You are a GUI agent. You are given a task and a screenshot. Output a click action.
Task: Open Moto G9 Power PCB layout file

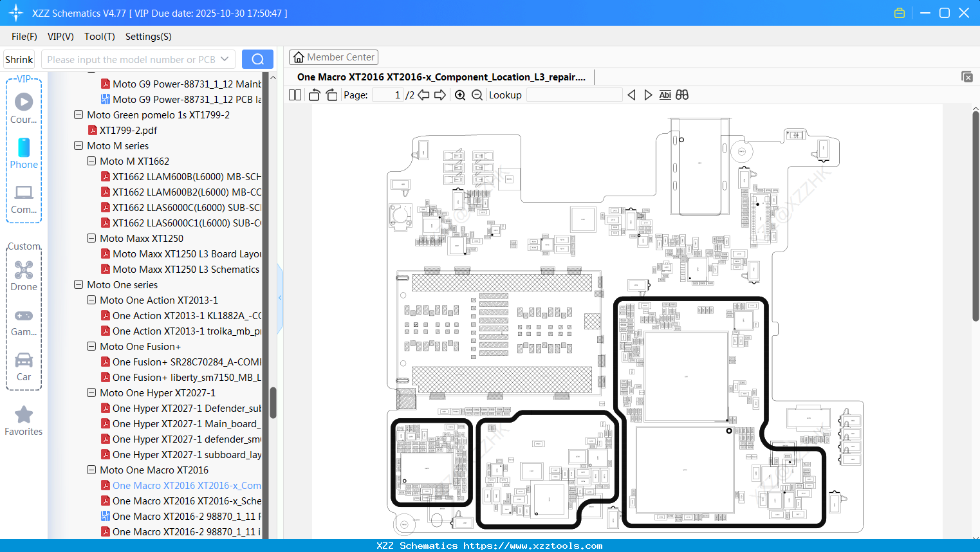click(181, 99)
